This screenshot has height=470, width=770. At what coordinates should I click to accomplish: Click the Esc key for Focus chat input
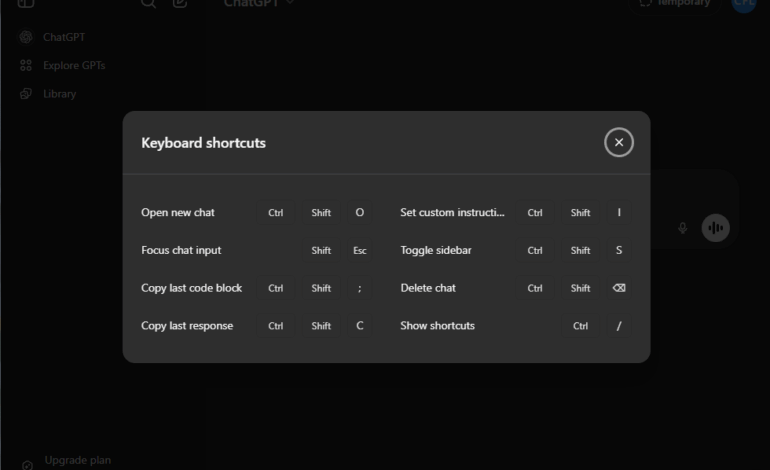[360, 251]
